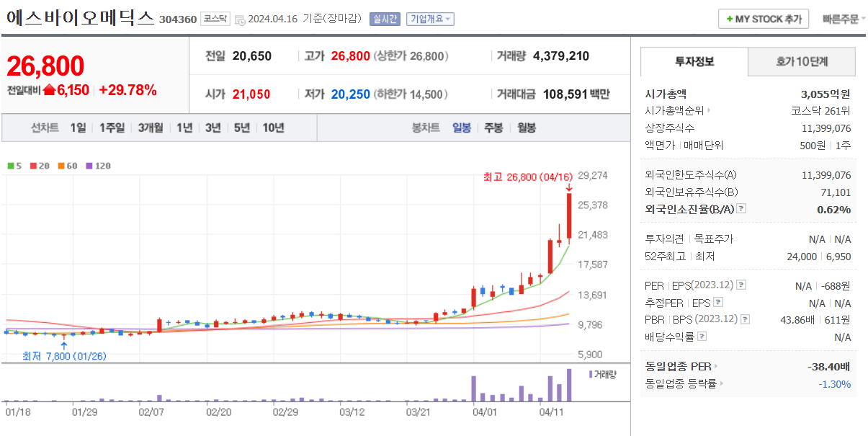Click the calendar icon beside 2024.04.16
Image resolution: width=868 pixels, height=436 pixels.
(240, 19)
